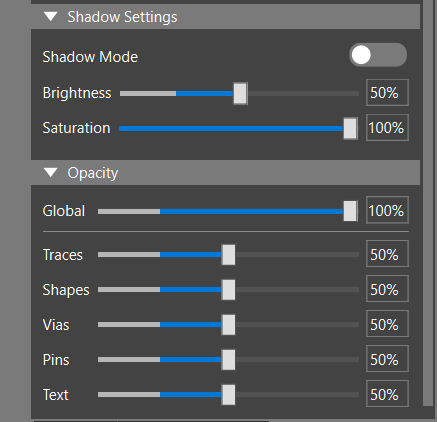Image resolution: width=437 pixels, height=422 pixels.
Task: Click the Vias opacity value box
Action: (387, 324)
